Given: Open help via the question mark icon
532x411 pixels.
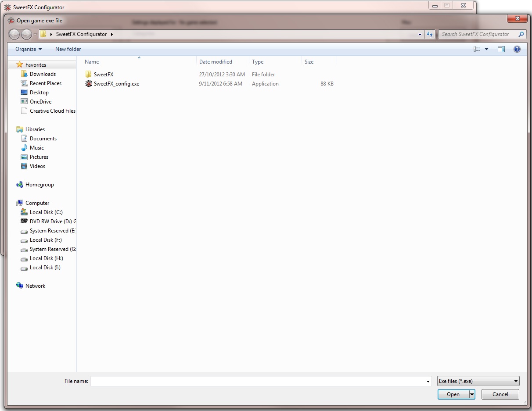Looking at the screenshot, I should pyautogui.click(x=517, y=49).
